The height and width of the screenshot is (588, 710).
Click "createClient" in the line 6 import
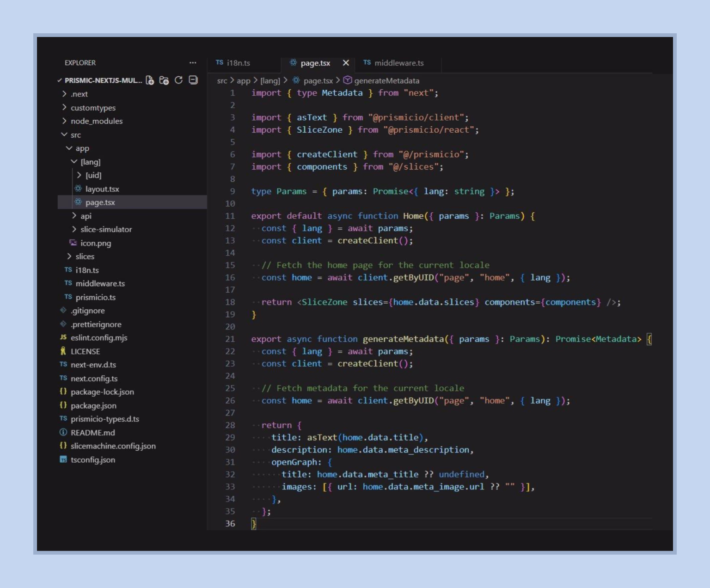[x=327, y=154]
